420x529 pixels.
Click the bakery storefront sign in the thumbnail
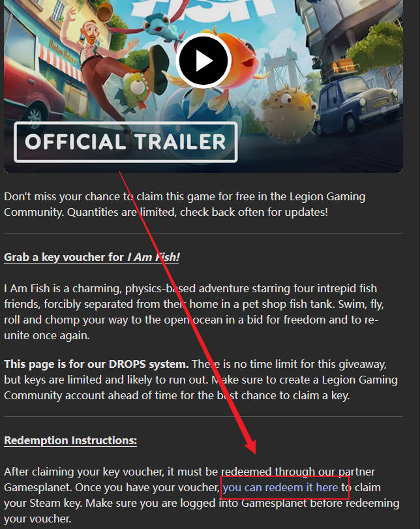coord(64,52)
